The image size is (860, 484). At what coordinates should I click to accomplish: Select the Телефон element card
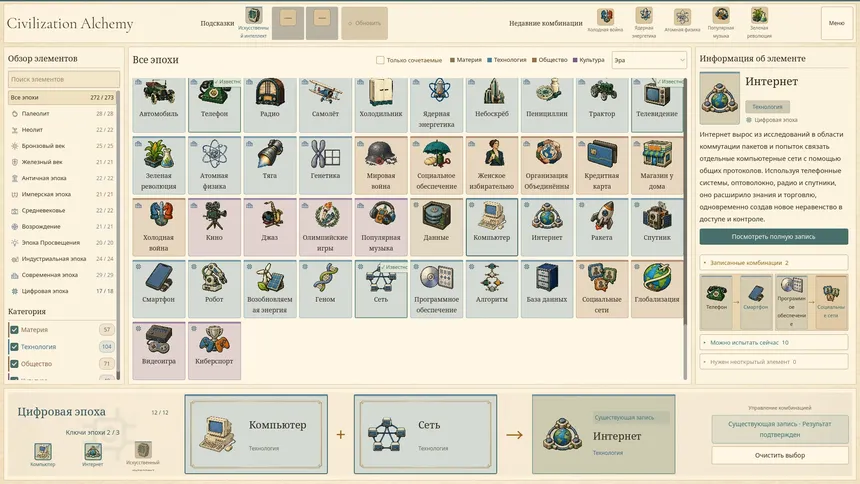(x=214, y=104)
